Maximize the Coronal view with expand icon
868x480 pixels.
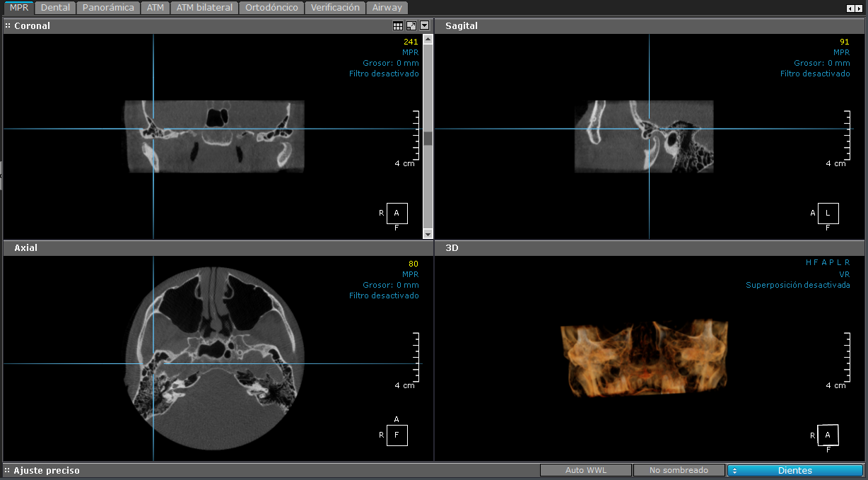click(x=411, y=25)
